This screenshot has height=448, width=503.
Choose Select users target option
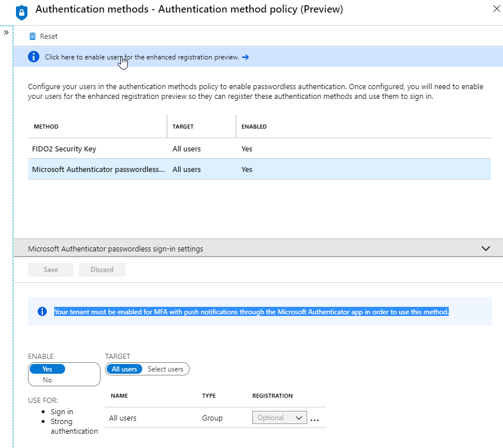pyautogui.click(x=166, y=369)
